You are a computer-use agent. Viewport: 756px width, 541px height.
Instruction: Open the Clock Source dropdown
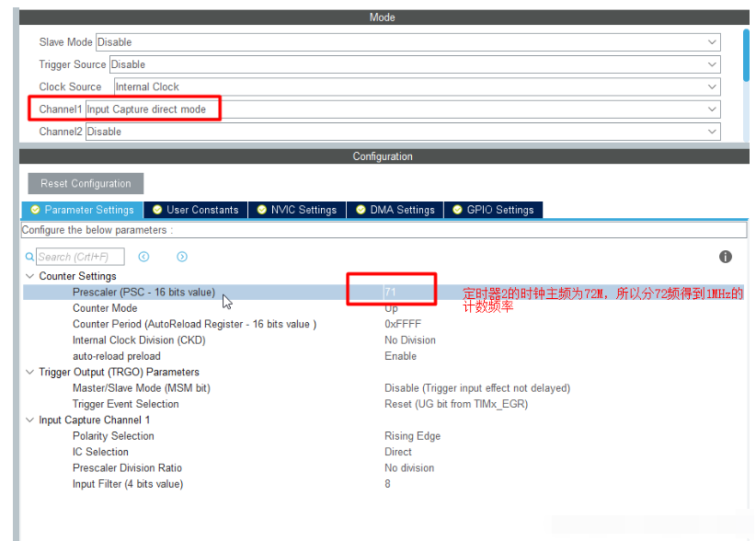click(x=416, y=86)
